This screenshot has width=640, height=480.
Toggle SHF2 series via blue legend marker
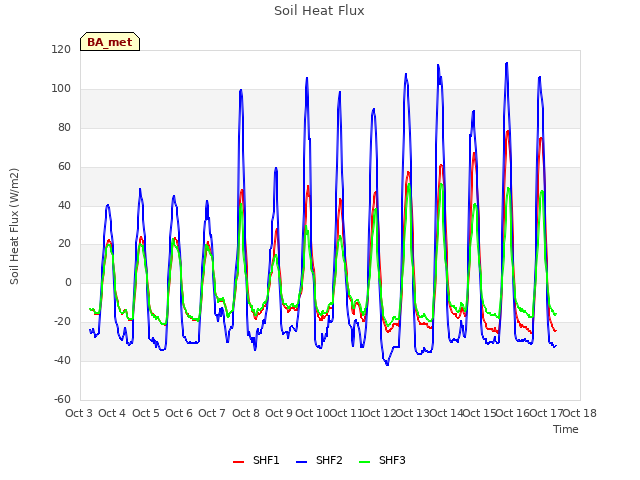point(301,461)
